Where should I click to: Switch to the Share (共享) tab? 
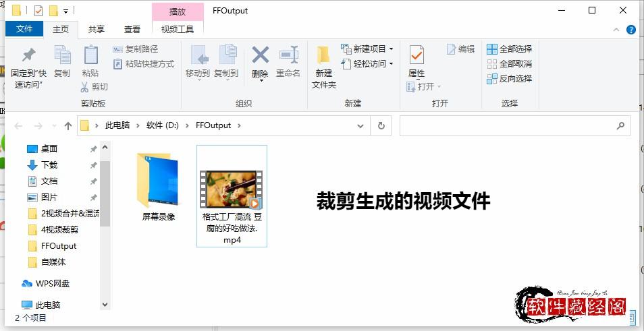[x=97, y=29]
